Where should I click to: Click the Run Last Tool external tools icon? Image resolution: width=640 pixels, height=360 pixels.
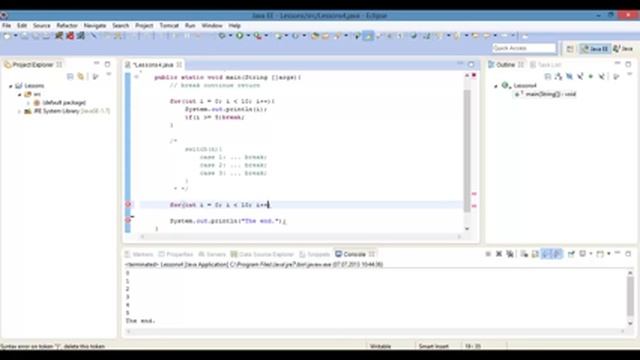coord(258,36)
